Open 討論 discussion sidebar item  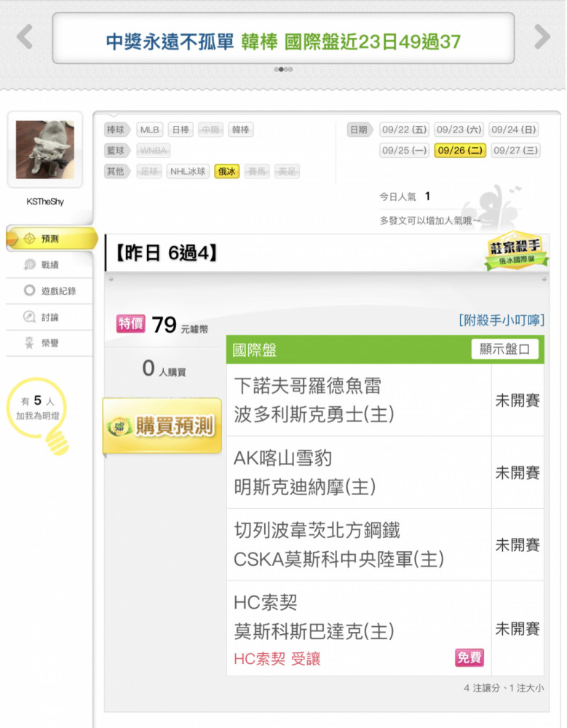49,317
